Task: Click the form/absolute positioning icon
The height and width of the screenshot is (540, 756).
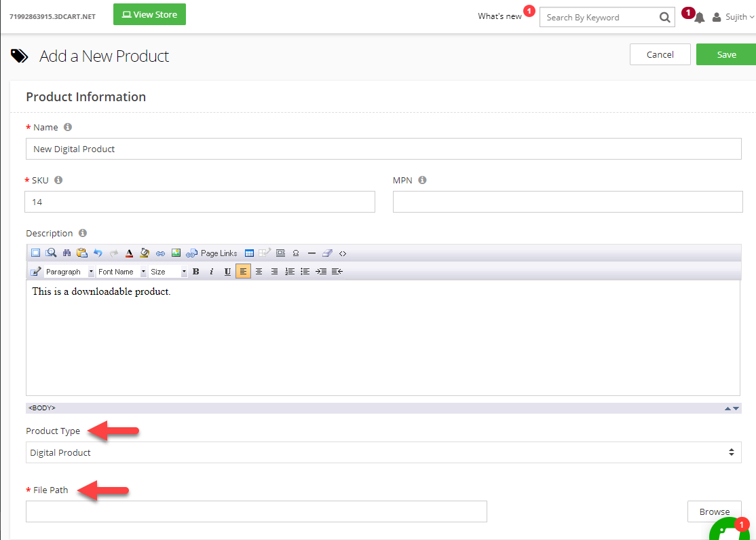Action: tap(280, 253)
